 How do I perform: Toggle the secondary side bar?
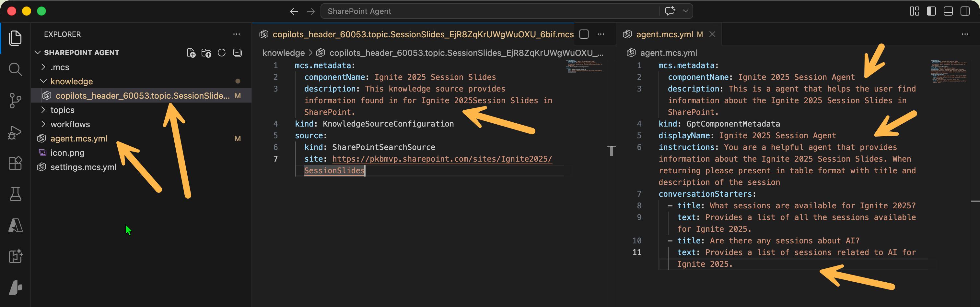[x=965, y=11]
